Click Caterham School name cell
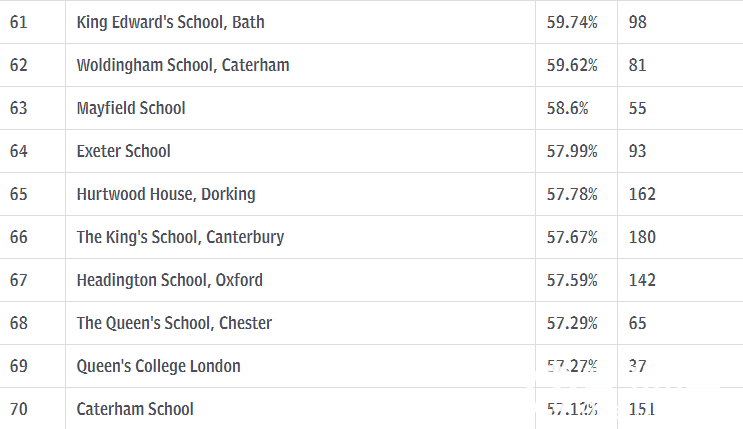This screenshot has height=429, width=743. coord(300,409)
